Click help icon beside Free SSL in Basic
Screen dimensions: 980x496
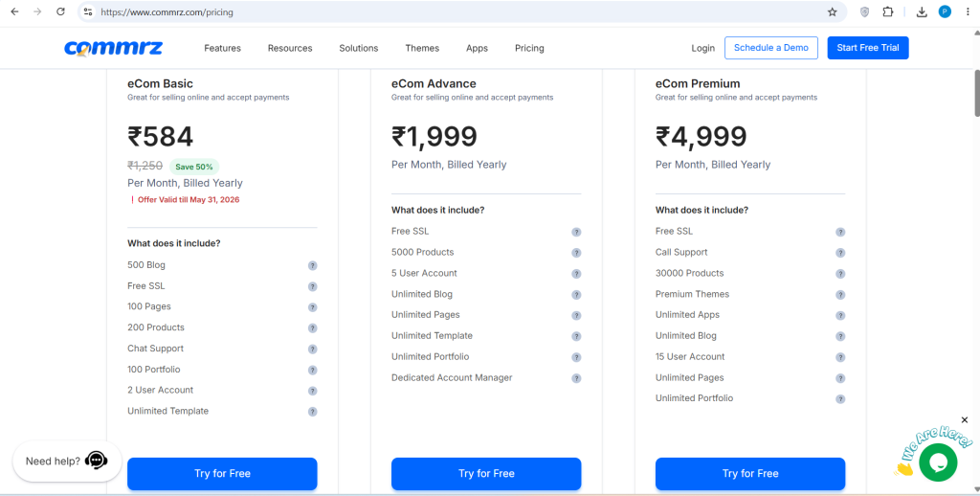pyautogui.click(x=313, y=286)
